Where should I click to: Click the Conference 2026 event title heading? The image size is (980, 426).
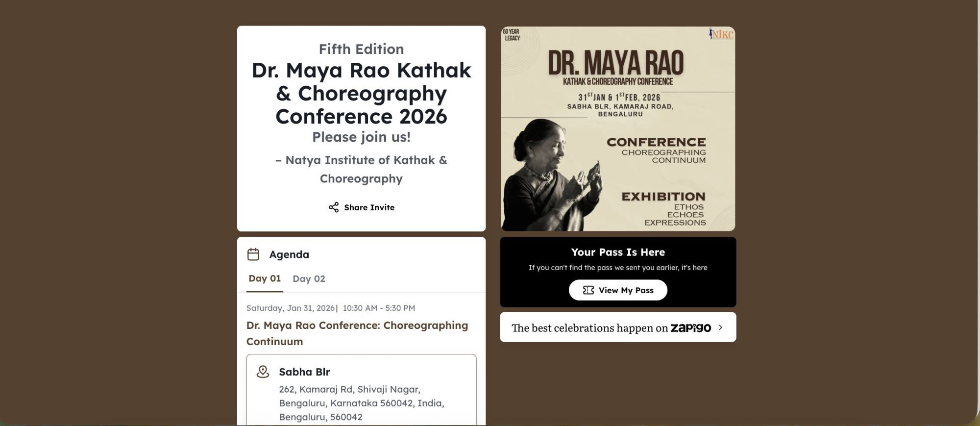click(x=361, y=93)
